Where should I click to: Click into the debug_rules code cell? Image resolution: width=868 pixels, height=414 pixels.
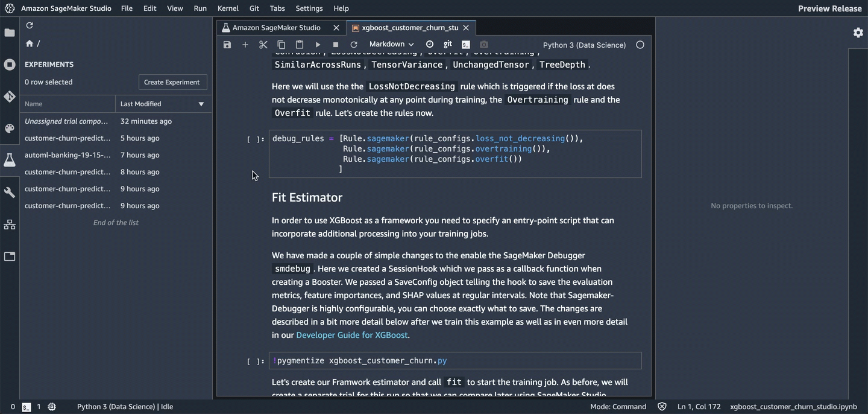455,154
